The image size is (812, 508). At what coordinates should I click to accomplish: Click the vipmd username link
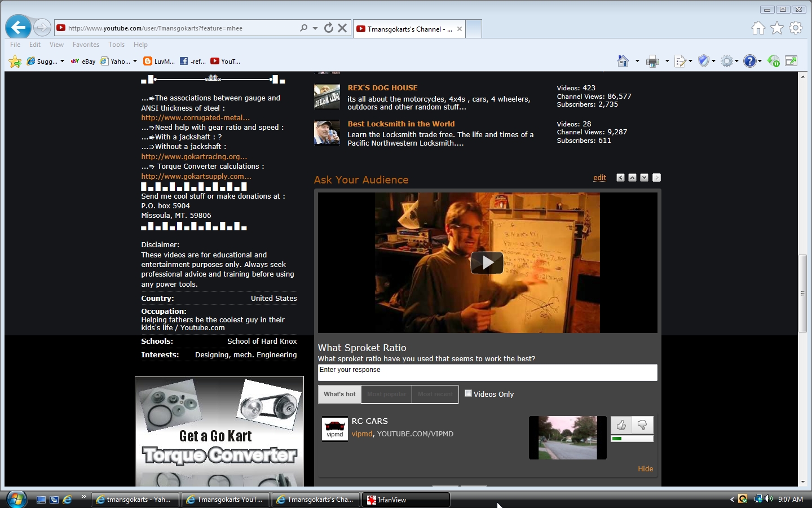362,434
